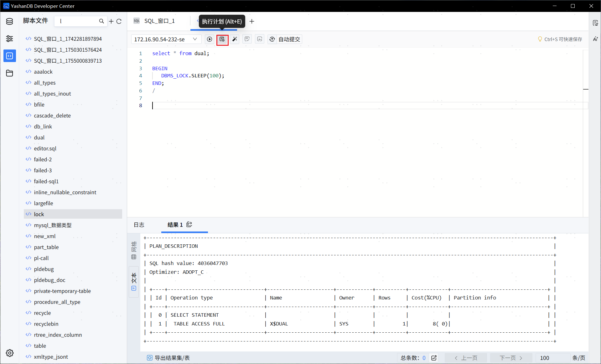Run the SQL with the execute button
601x364 pixels.
coord(210,39)
